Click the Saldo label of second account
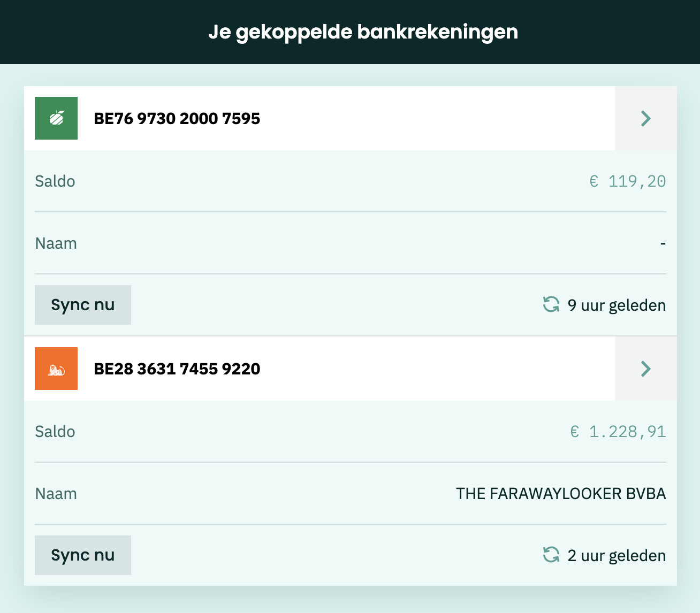This screenshot has width=700, height=613. click(x=55, y=432)
